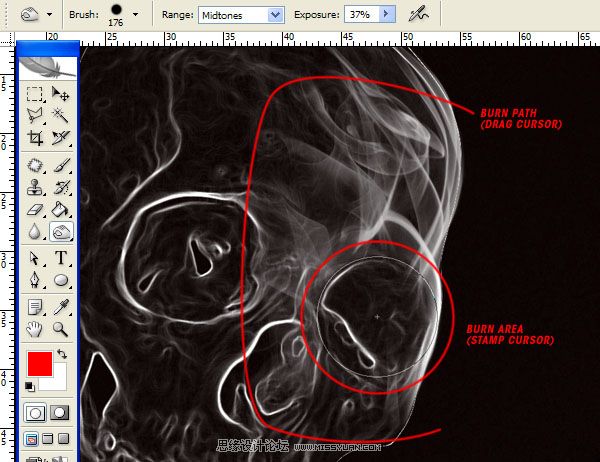Image resolution: width=600 pixels, height=462 pixels.
Task: Set Full Screen Mode
Action: click(64, 439)
